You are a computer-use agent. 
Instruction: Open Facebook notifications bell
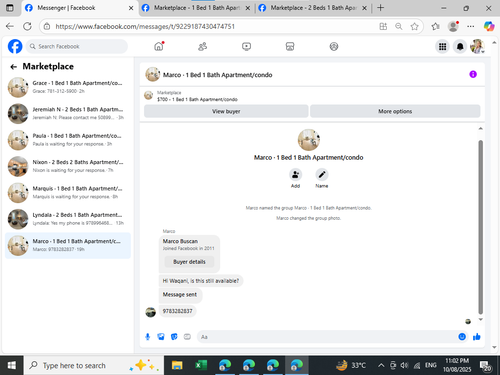pos(460,47)
